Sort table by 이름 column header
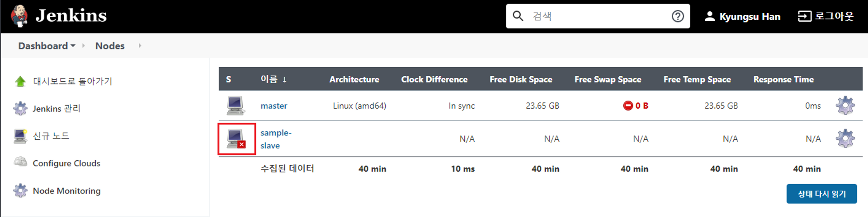Viewport: 868px width, 217px height. coord(274,79)
